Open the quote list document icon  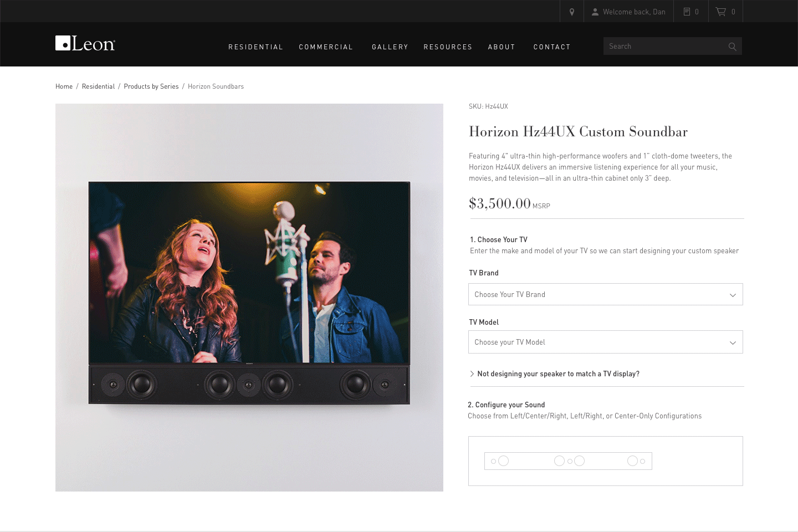click(x=687, y=12)
